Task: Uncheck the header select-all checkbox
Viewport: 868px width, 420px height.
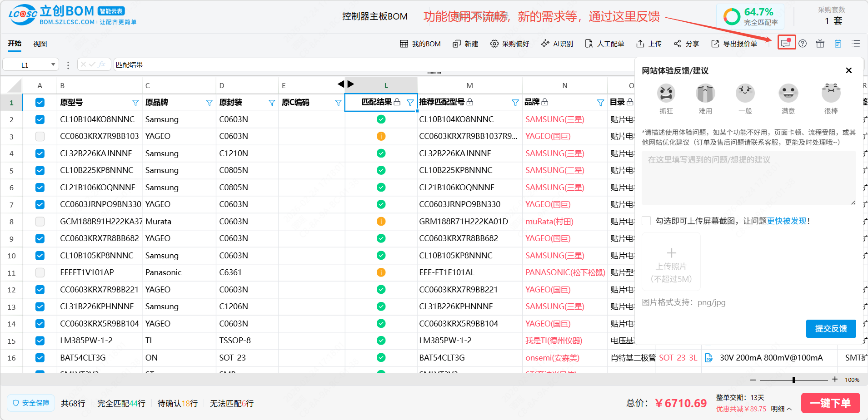Action: click(x=40, y=103)
